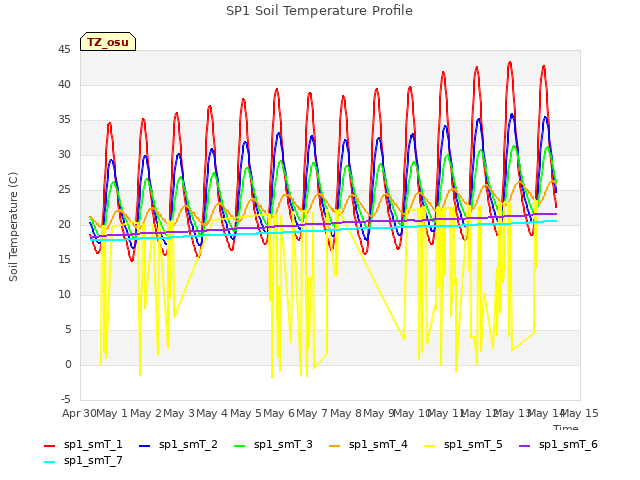The image size is (640, 480).
Task: Click the orange sp1_smT_4 legend swatch
Action: tap(334, 446)
